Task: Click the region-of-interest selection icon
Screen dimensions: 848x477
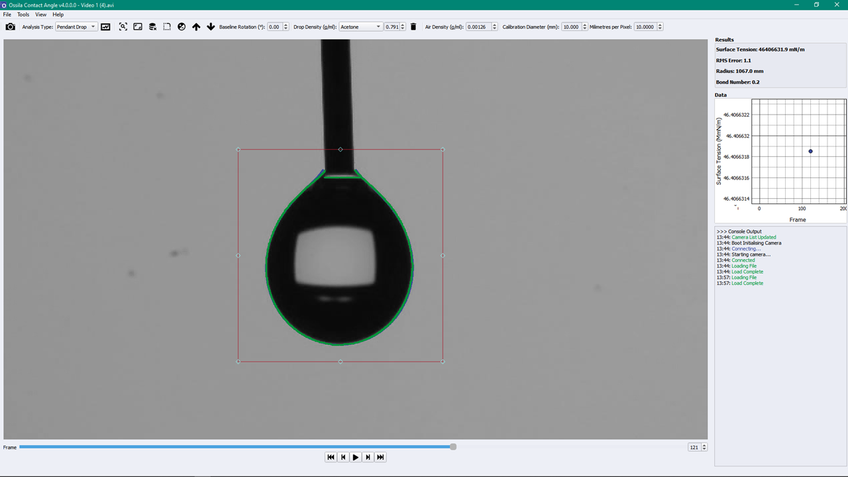Action: pyautogui.click(x=123, y=27)
